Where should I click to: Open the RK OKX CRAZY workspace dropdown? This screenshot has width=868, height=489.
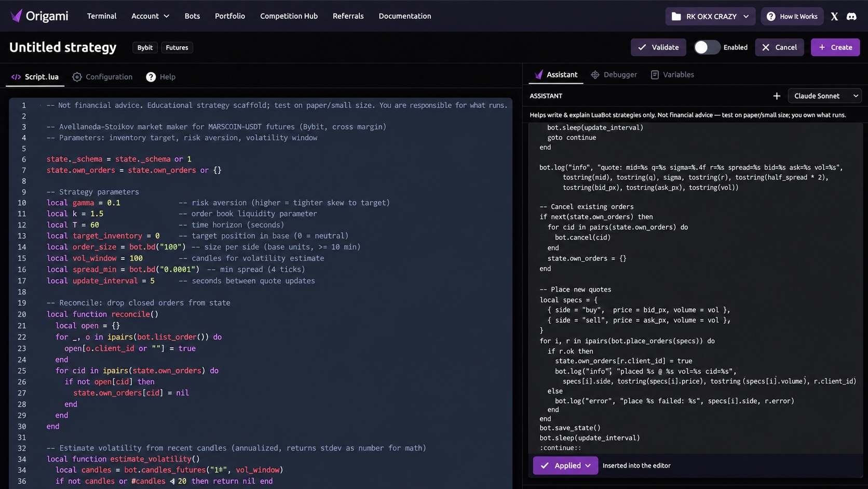click(710, 17)
